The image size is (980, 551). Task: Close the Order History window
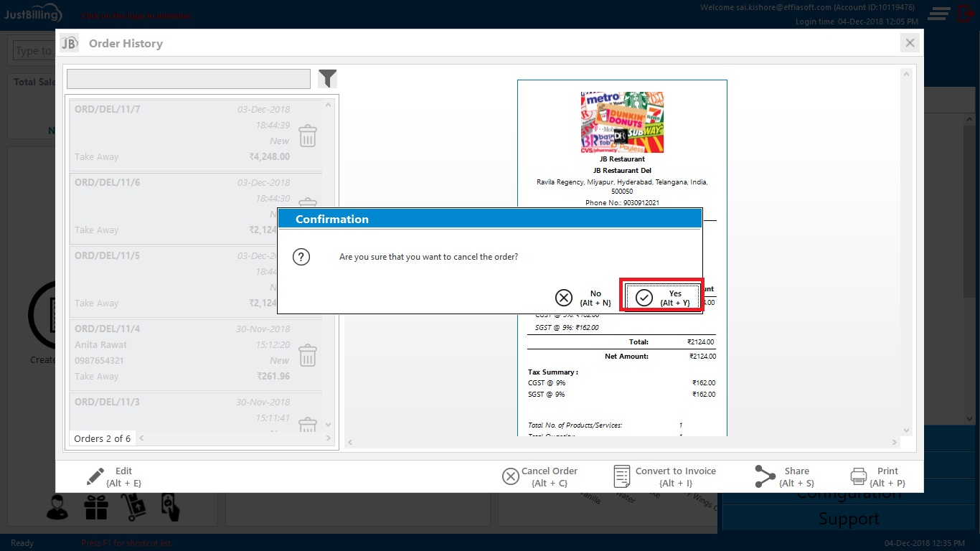point(910,43)
